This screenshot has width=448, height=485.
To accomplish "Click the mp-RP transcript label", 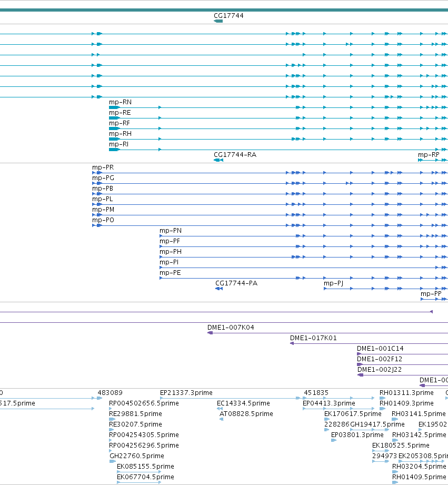I will coord(429,155).
